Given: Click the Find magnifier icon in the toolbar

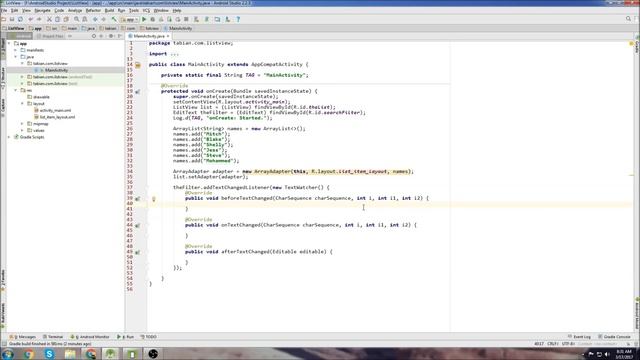Looking at the screenshot, I should point(76,19).
